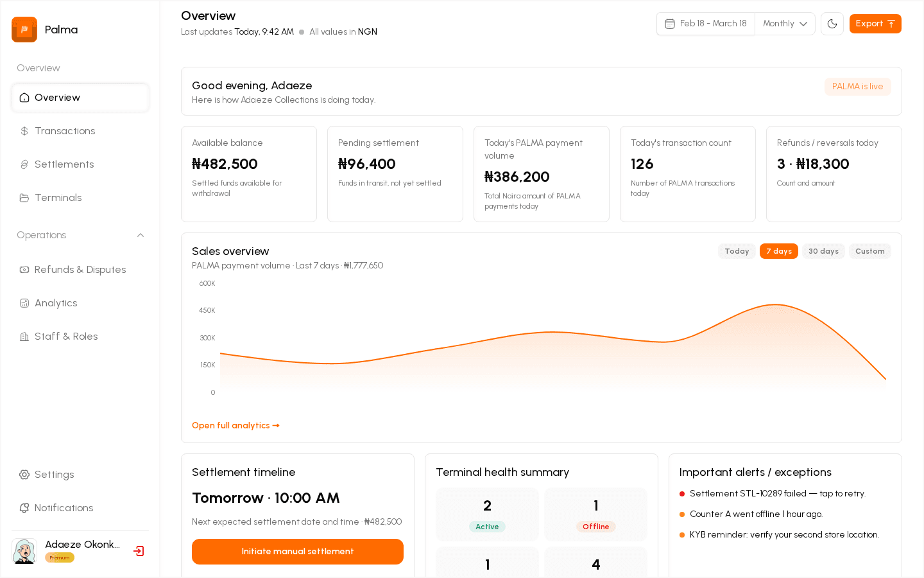
Task: Click the Staff & Roles building icon
Action: 24,337
